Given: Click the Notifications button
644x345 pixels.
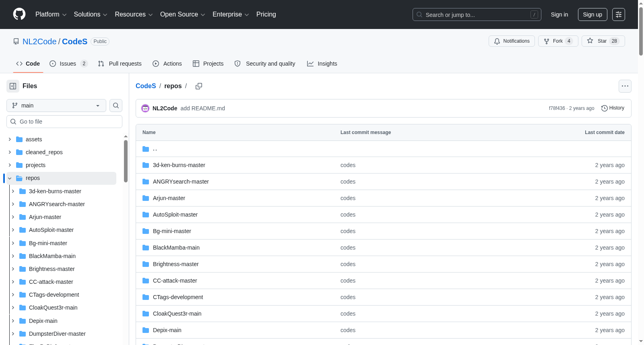Looking at the screenshot, I should (512, 41).
